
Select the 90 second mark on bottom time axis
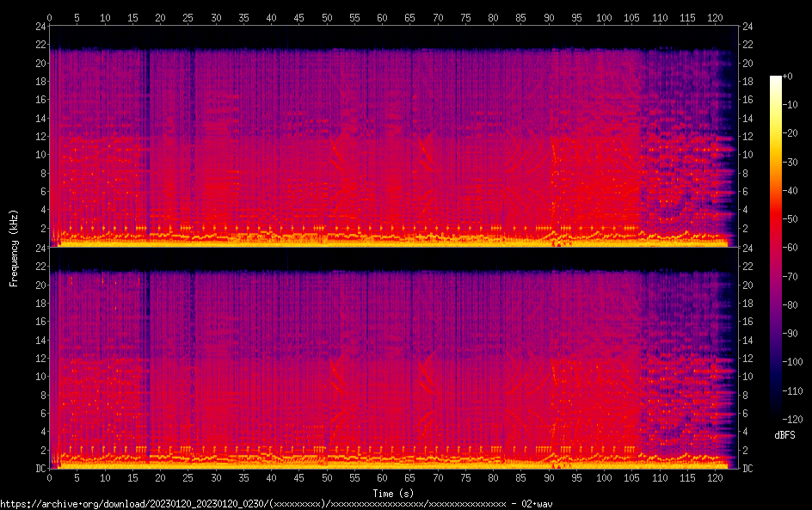(549, 477)
